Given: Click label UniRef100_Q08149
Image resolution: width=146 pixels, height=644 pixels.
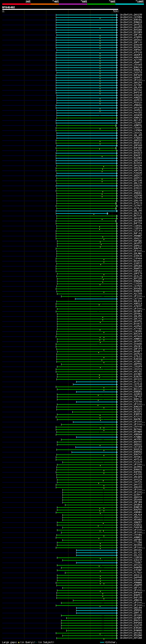Looking at the screenshot, I should point(131,45).
